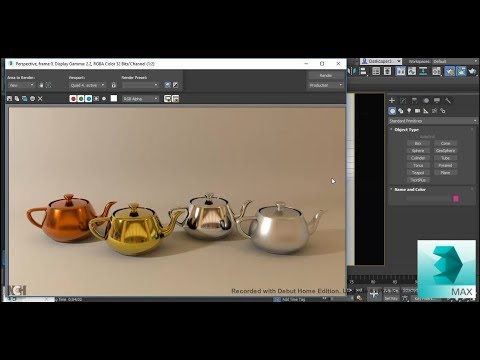Click the Render Production teapot icon

click(x=472, y=71)
